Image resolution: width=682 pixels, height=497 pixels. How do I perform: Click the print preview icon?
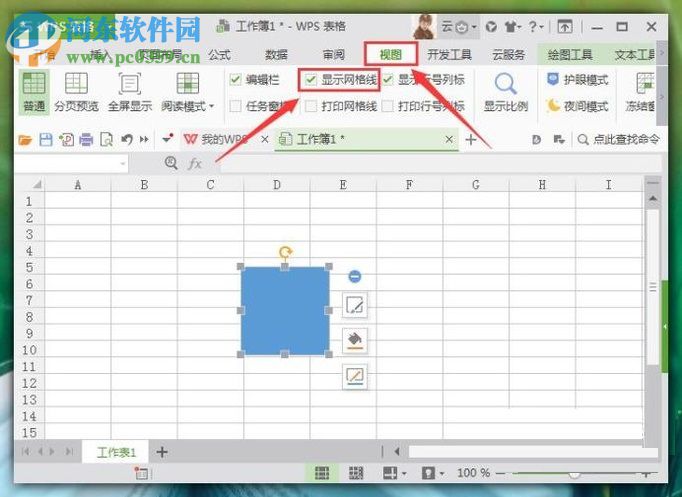point(107,140)
